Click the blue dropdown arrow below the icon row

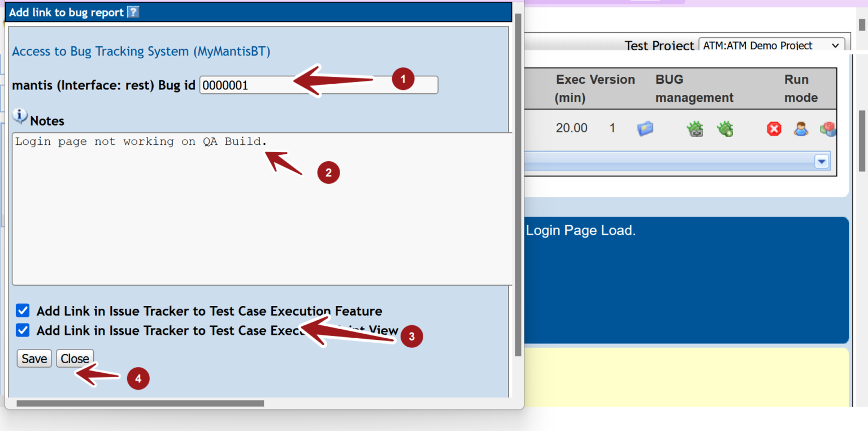822,162
